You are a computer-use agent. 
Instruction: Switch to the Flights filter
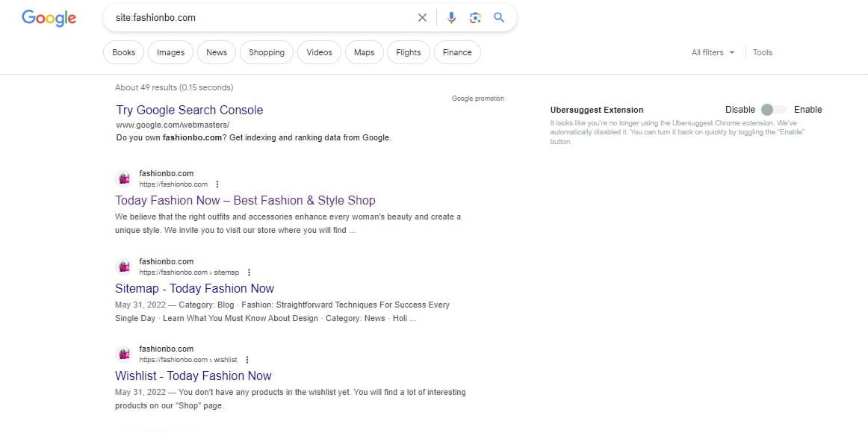point(409,52)
